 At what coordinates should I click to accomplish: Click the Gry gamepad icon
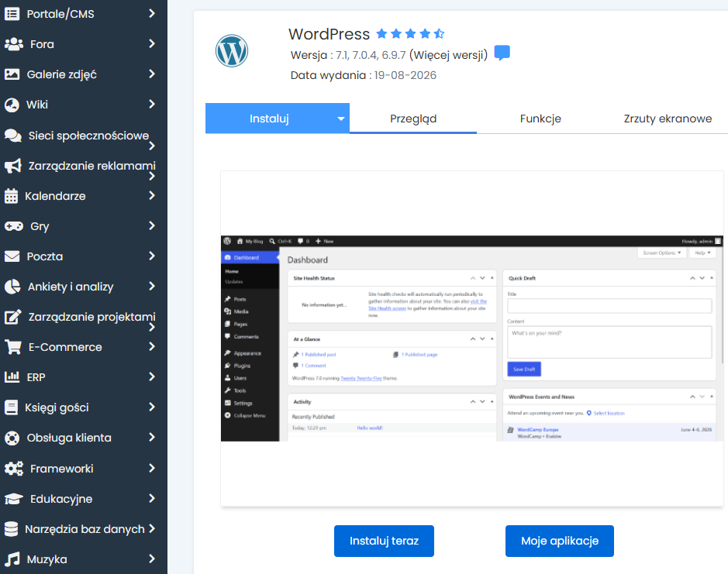pos(13,226)
